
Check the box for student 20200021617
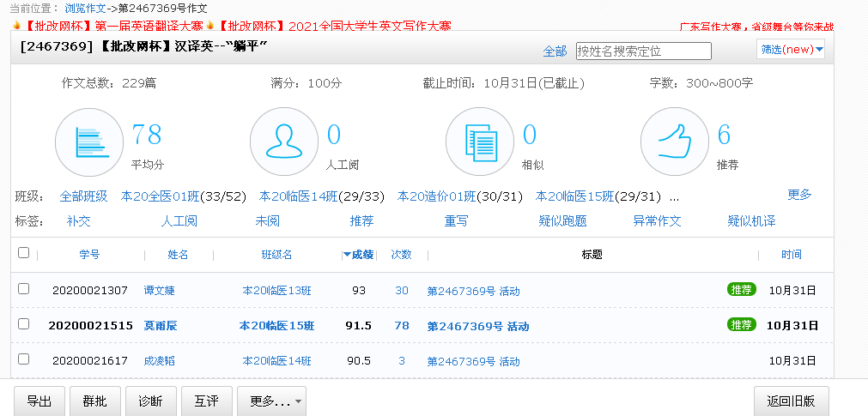click(23, 359)
